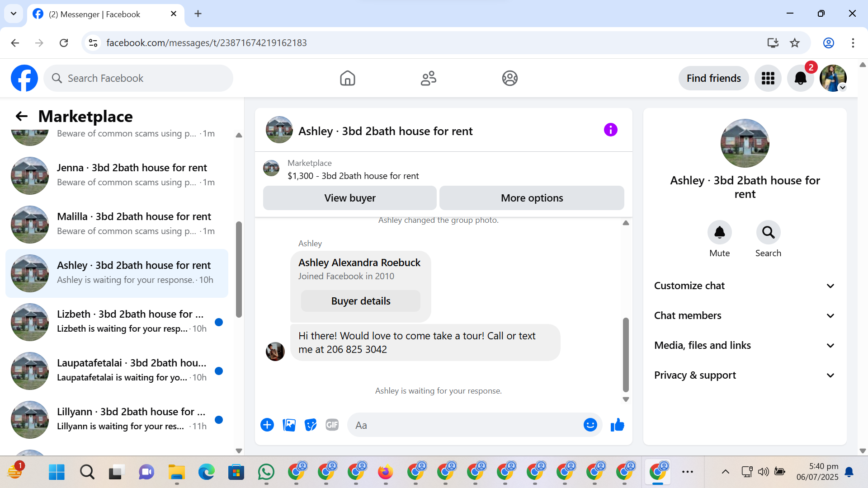Reload the Messenger page

coord(64,43)
